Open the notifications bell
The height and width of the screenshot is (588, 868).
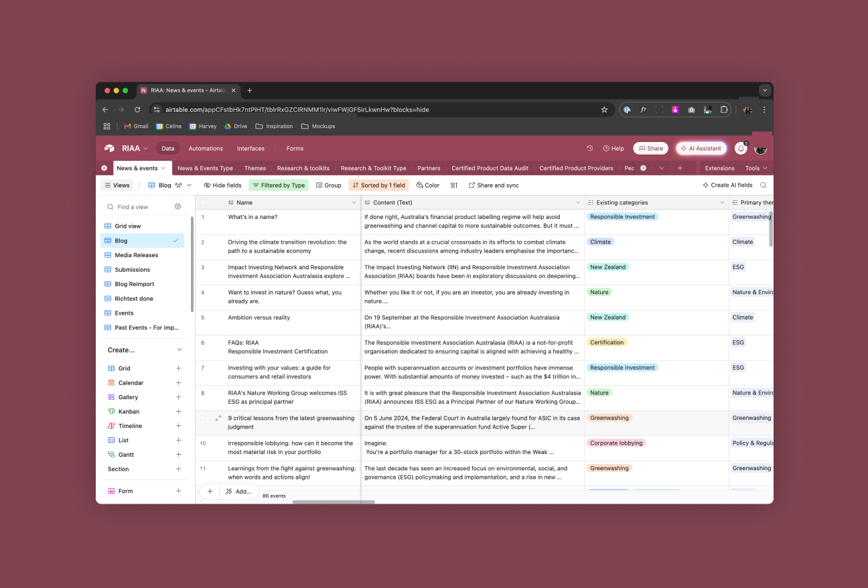click(741, 149)
